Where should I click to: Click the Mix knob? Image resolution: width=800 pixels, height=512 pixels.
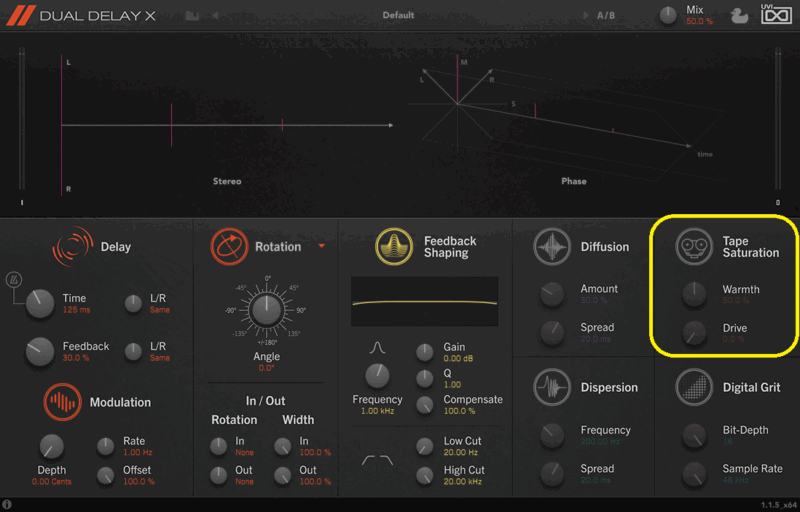tap(668, 16)
